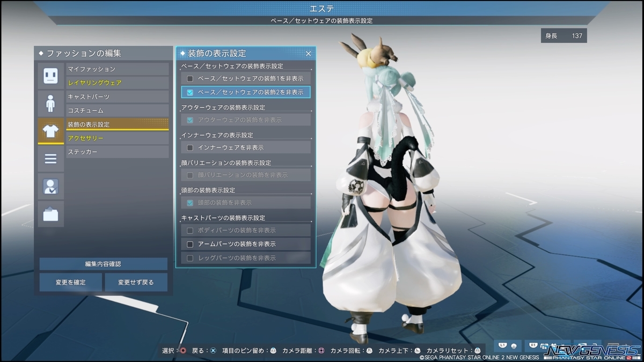Open the folder-shaped category icon

pos(50,214)
